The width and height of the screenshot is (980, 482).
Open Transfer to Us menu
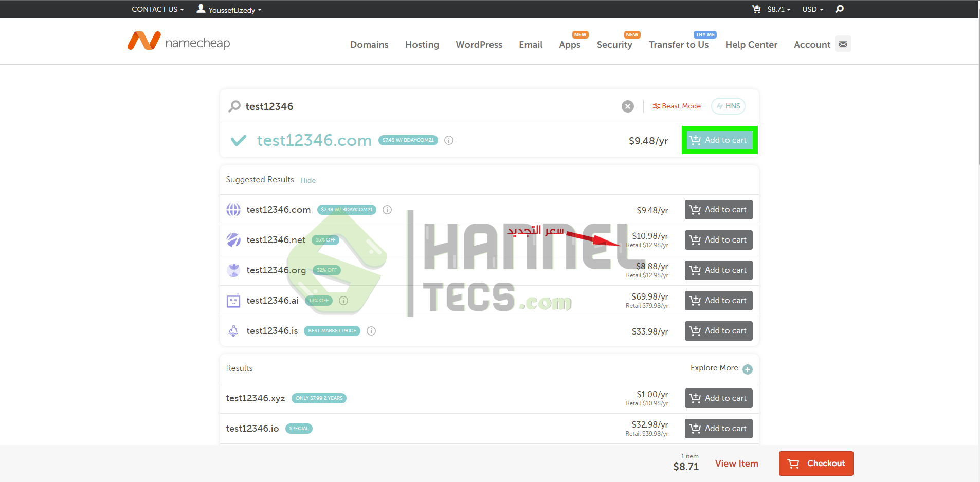coord(679,45)
